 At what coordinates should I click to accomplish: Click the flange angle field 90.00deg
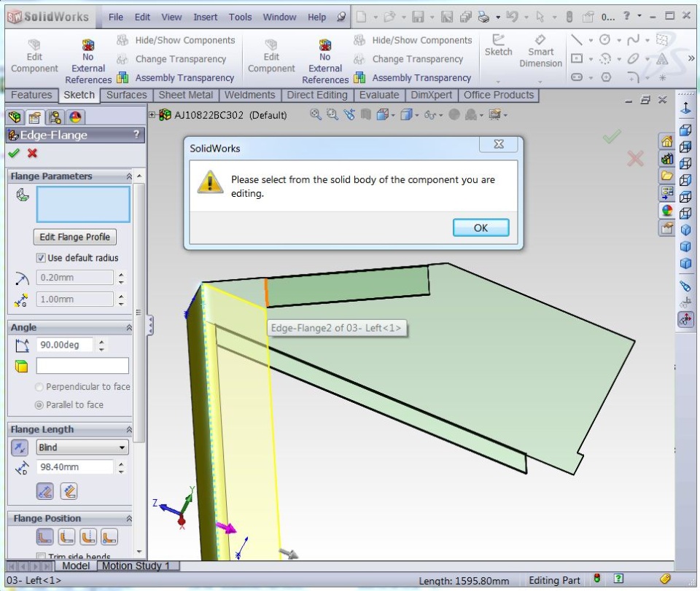click(65, 345)
